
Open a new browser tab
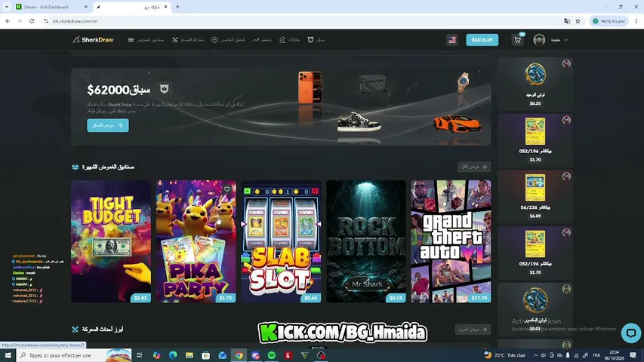point(177,7)
